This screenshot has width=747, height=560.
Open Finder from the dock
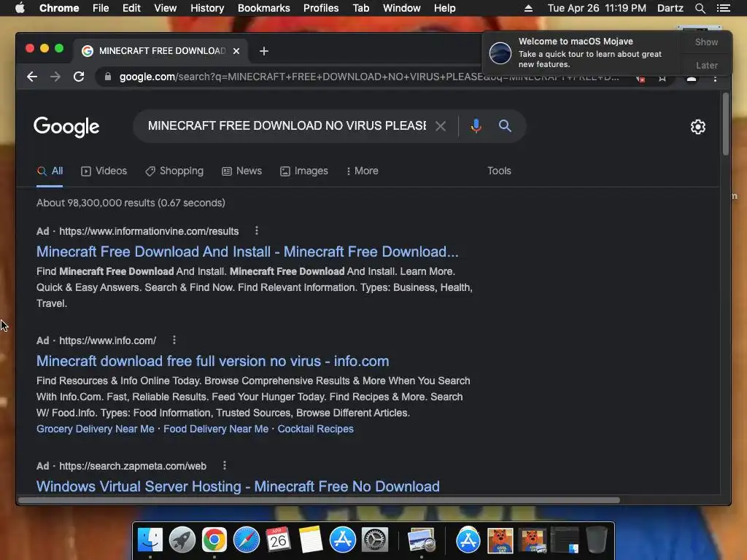(150, 540)
